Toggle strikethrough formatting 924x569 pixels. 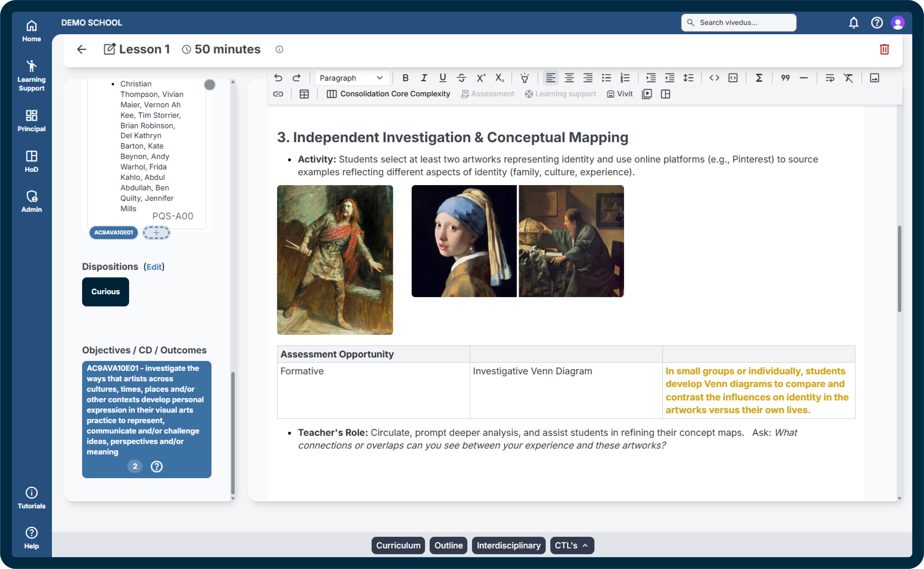461,78
